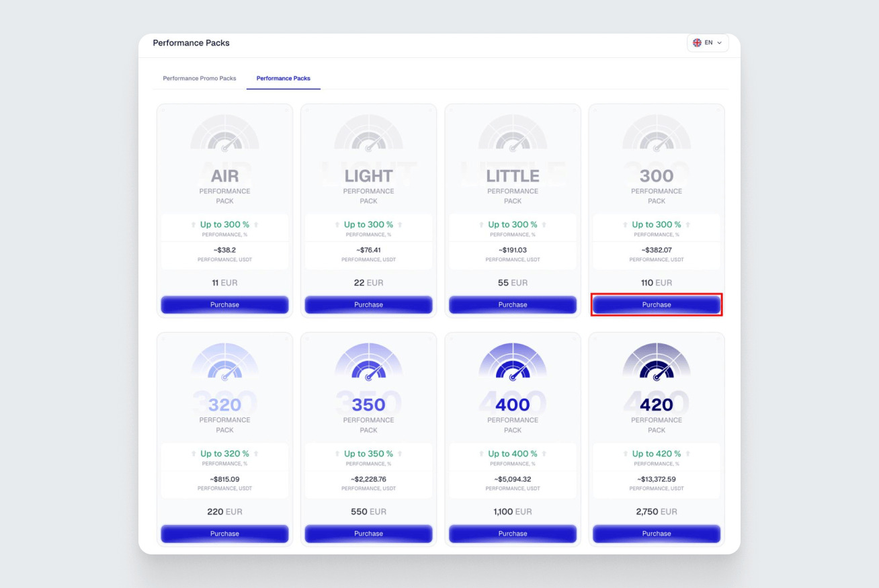Image resolution: width=879 pixels, height=588 pixels.
Task: Purchase the LIGHT pack for 22 EUR
Action: (368, 304)
